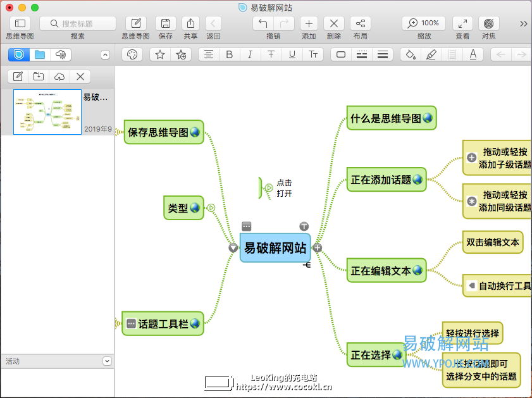Click the format bar left arrow
The width and height of the screenshot is (532, 398).
point(501,54)
